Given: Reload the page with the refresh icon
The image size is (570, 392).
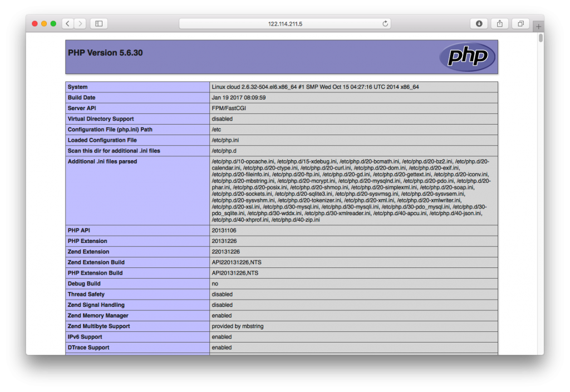Looking at the screenshot, I should tap(385, 23).
